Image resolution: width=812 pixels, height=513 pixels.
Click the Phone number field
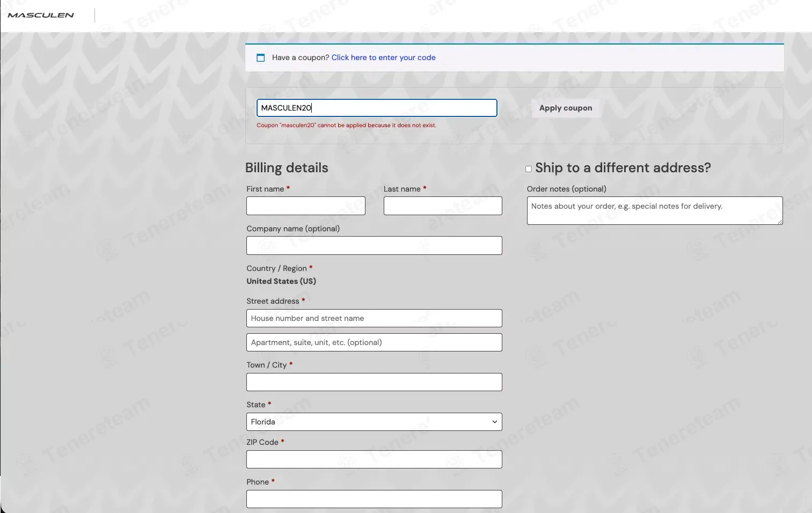374,499
